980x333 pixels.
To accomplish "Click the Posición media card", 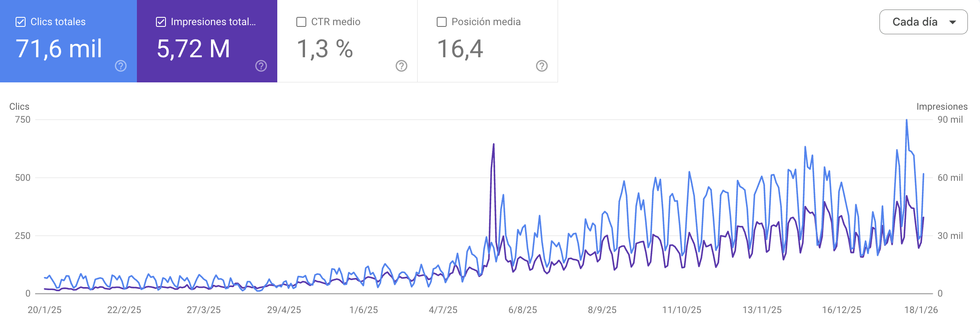I will pyautogui.click(x=487, y=41).
